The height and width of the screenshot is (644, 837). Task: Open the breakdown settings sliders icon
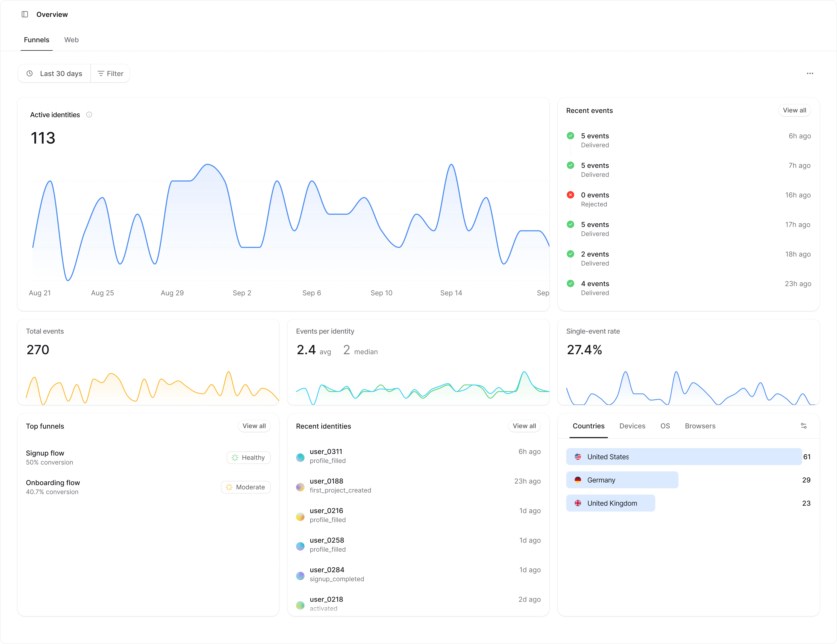804,426
